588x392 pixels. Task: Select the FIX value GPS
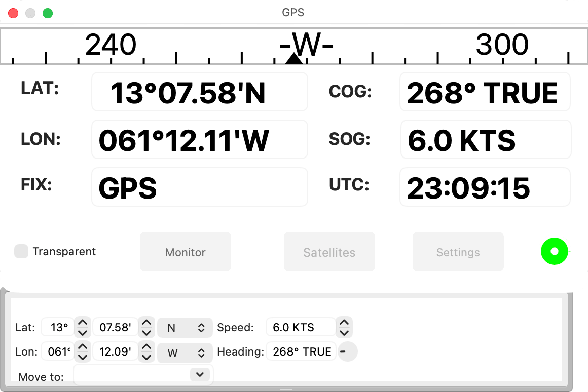pyautogui.click(x=200, y=187)
